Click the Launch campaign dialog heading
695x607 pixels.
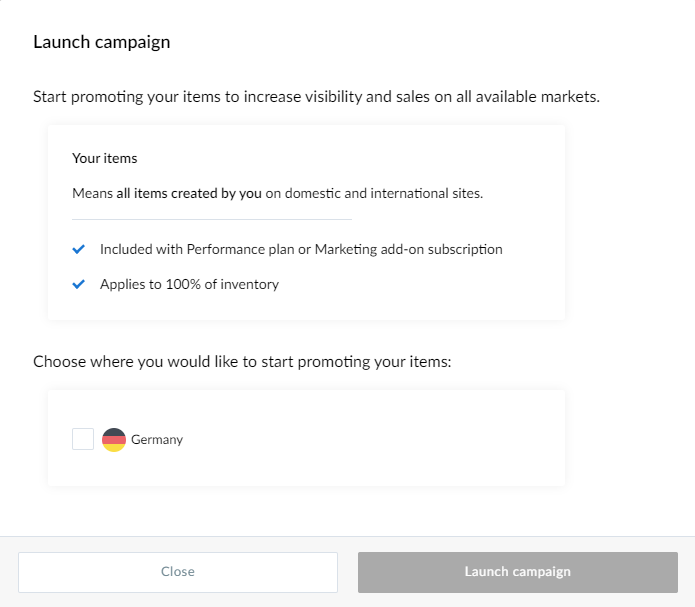[102, 42]
